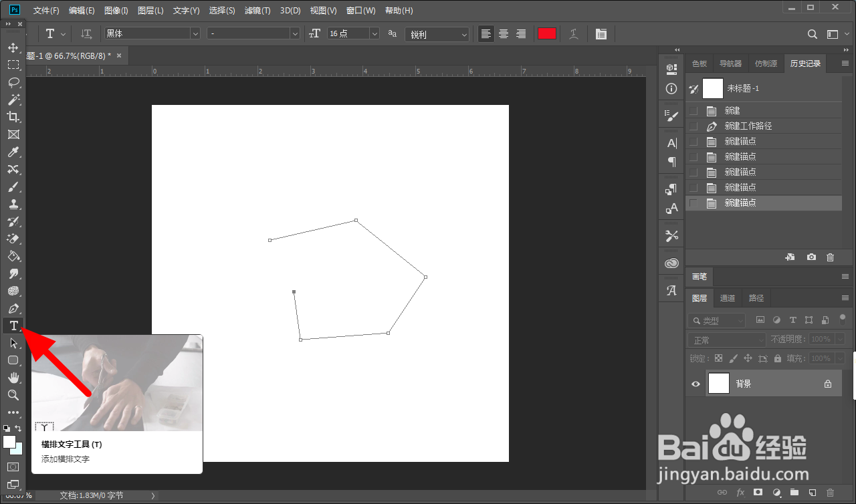Viewport: 856px width, 504px height.
Task: Select the Frame tool
Action: 13,134
